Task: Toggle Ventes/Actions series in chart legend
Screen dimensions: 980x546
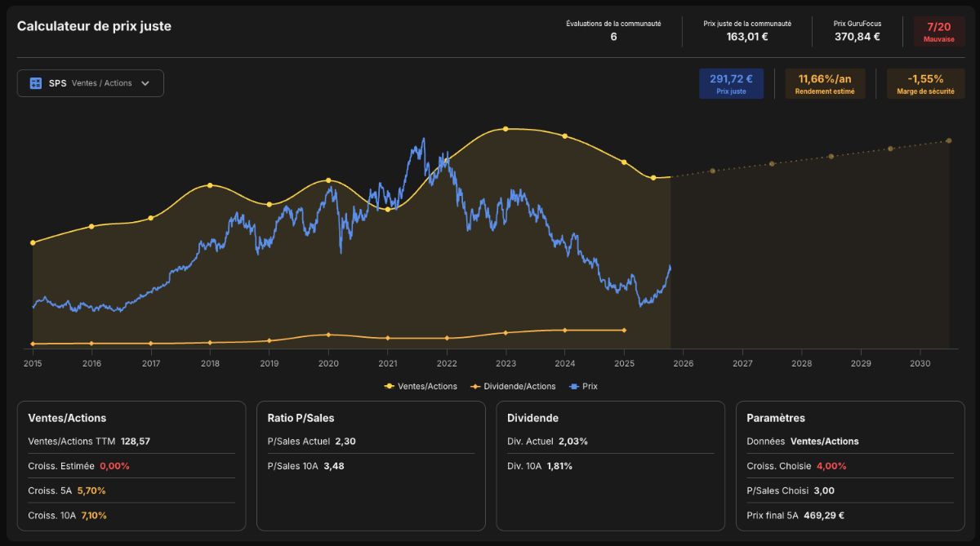Action: (421, 386)
